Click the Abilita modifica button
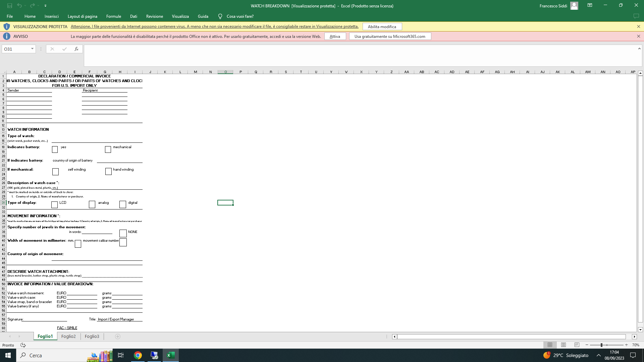Viewport: 644px width, 362px height. (382, 26)
